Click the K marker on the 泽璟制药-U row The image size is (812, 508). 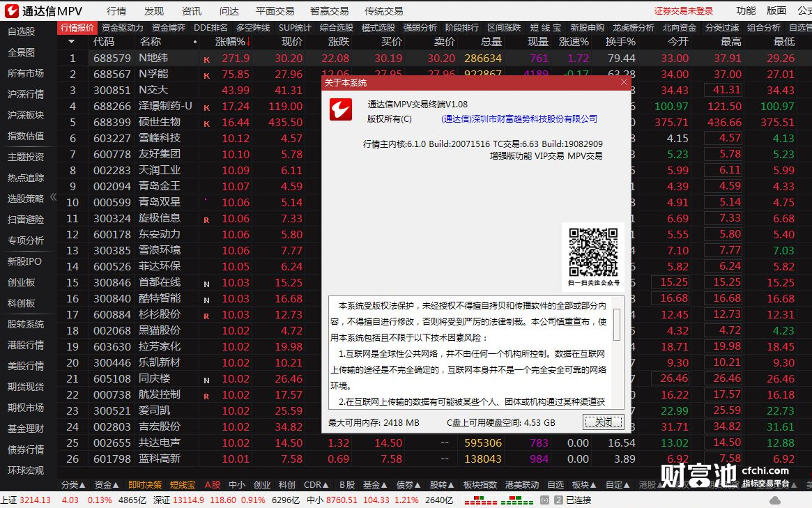(x=206, y=108)
